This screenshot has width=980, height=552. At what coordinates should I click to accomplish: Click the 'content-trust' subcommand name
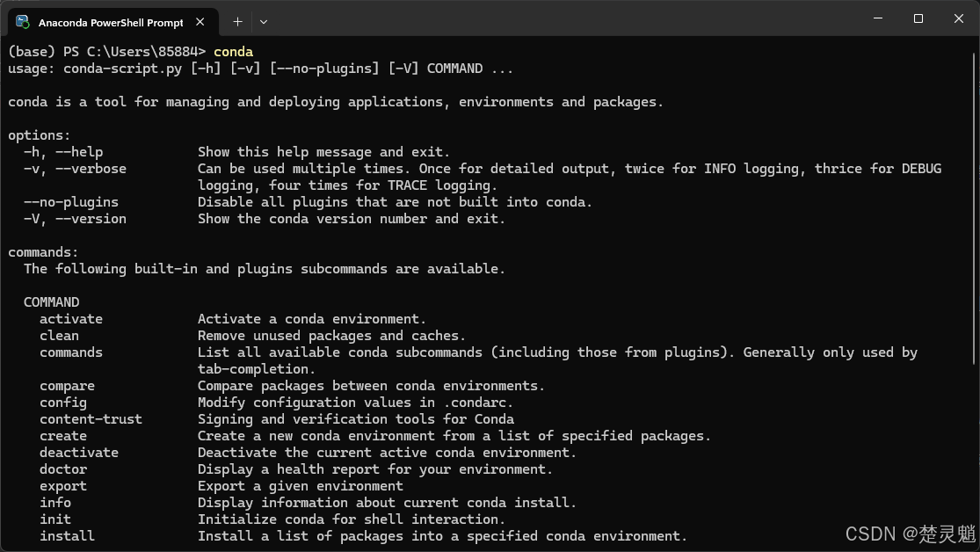click(x=91, y=419)
